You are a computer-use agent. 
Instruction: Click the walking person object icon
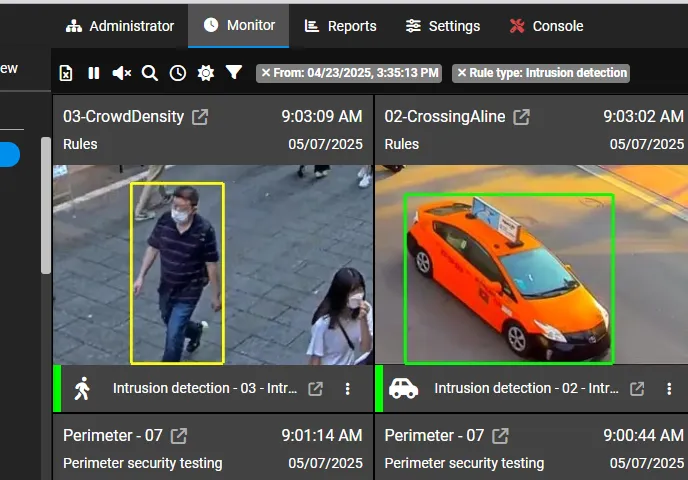[x=82, y=389]
